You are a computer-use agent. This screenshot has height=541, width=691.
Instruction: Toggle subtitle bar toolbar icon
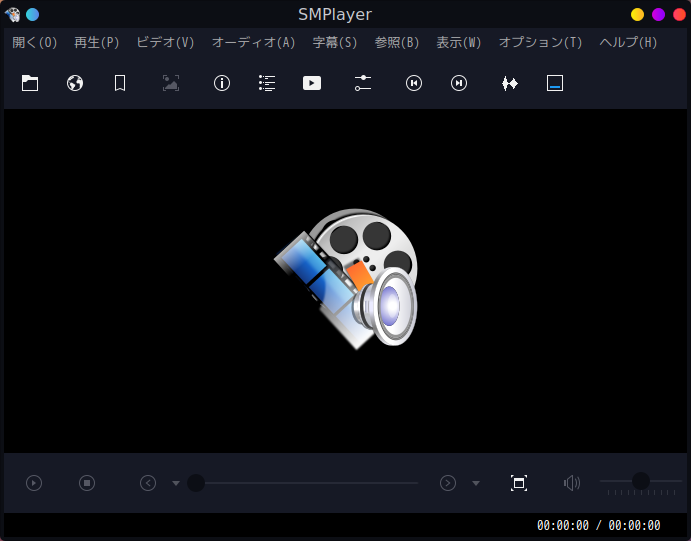tap(555, 83)
